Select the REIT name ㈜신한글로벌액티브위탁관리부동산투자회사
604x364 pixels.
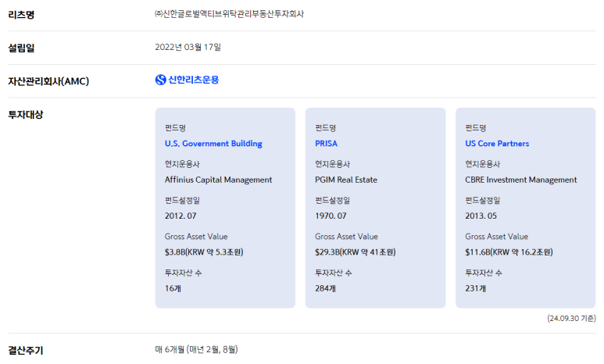229,14
